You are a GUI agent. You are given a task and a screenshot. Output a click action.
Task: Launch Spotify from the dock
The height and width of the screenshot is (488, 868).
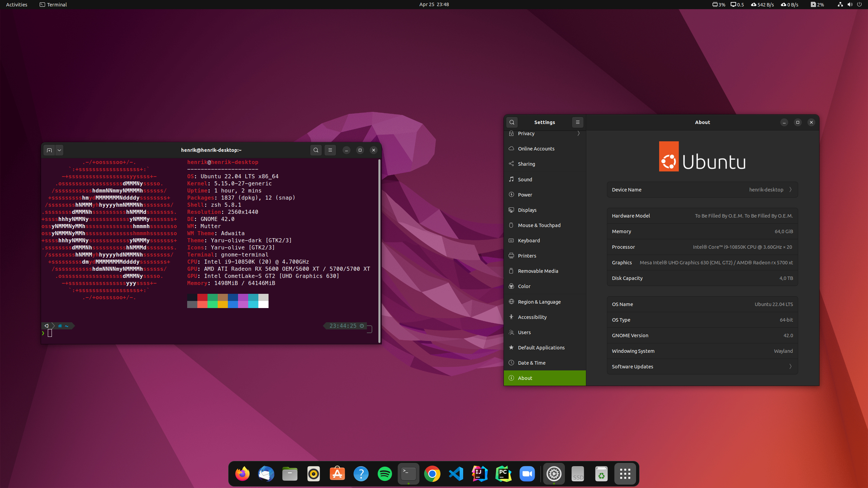point(384,474)
